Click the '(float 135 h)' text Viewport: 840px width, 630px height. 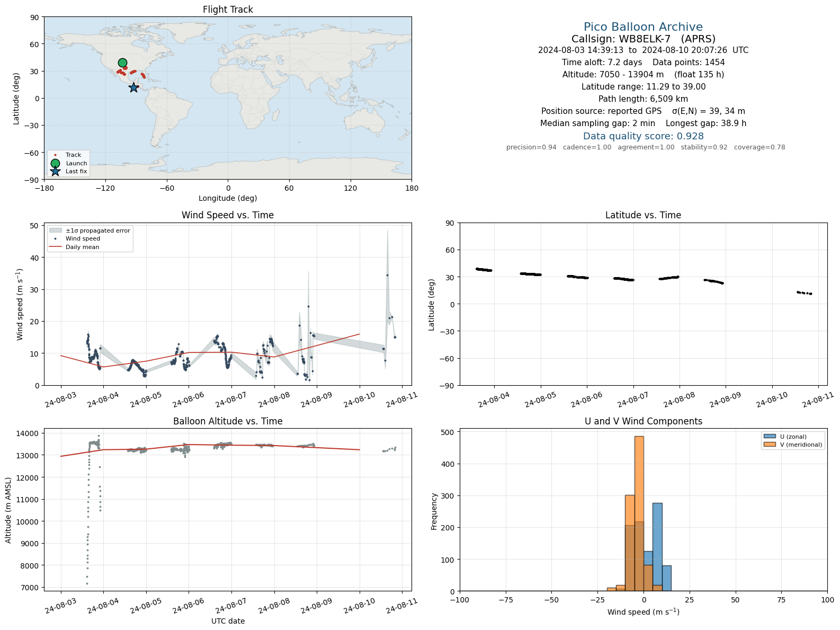(x=699, y=75)
